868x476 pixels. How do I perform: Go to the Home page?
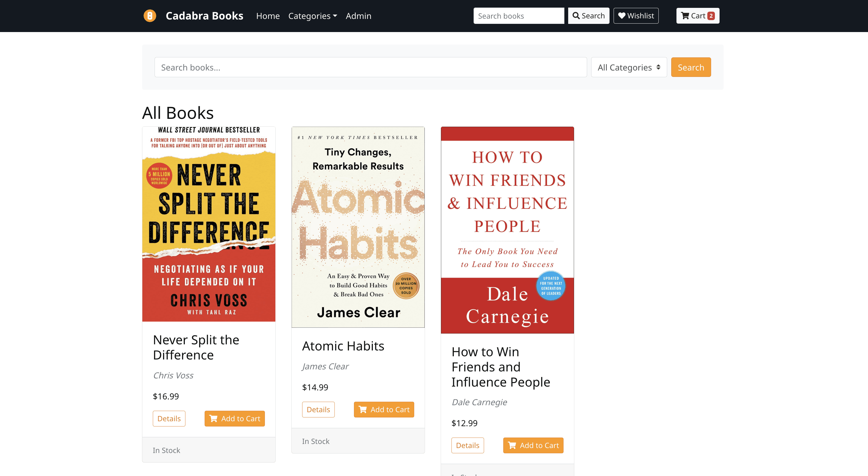(268, 16)
